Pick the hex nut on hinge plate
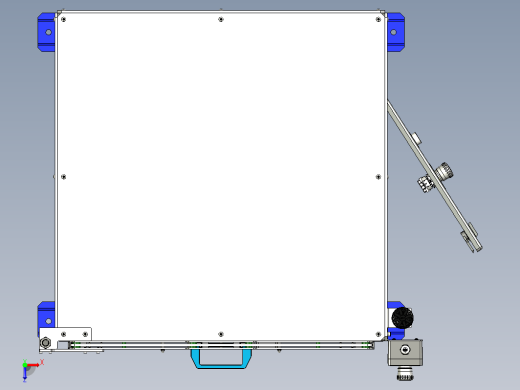 45,343
